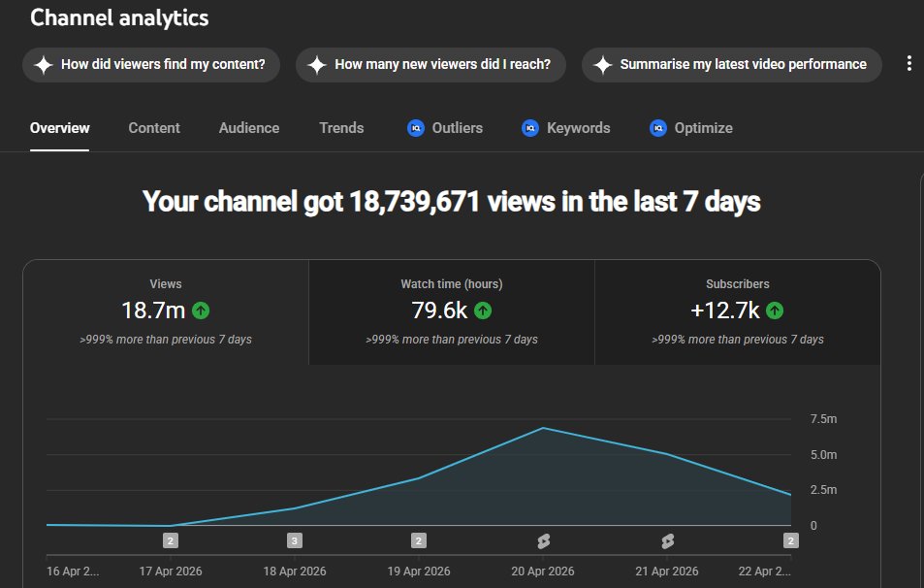Click the IQ badge icon beside Optimize
The height and width of the screenshot is (588, 924).
[658, 128]
